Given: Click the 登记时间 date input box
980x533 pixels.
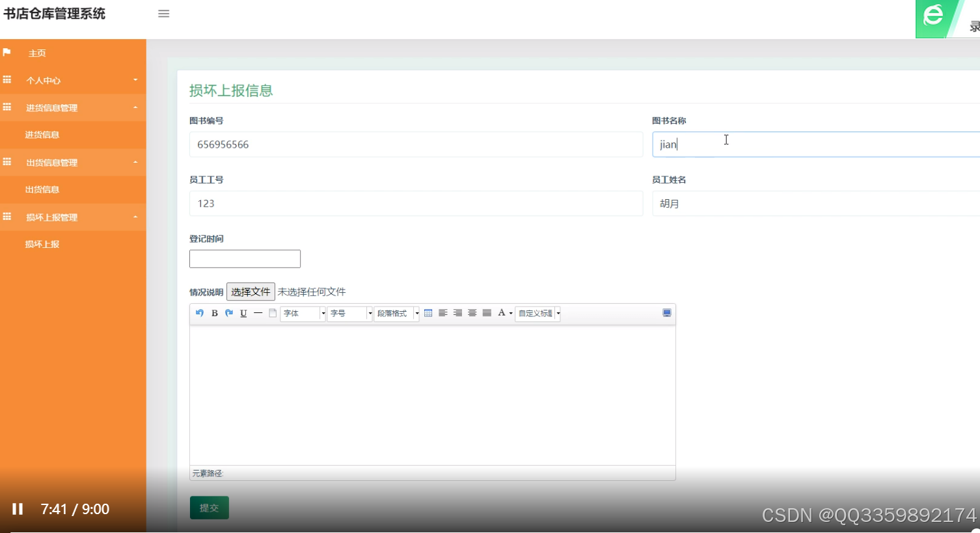Looking at the screenshot, I should 245,259.
